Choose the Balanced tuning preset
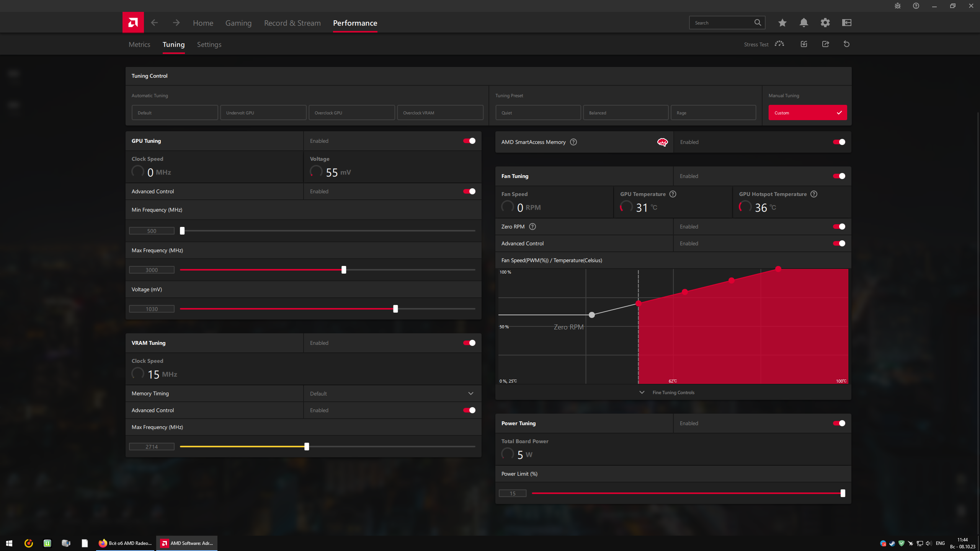The image size is (980, 551). click(626, 112)
